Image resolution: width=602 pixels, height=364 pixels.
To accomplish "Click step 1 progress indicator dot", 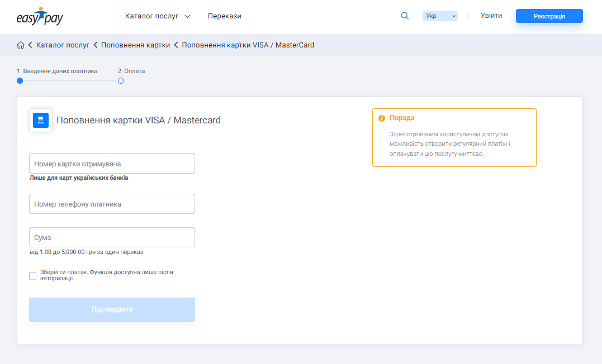I will click(20, 81).
